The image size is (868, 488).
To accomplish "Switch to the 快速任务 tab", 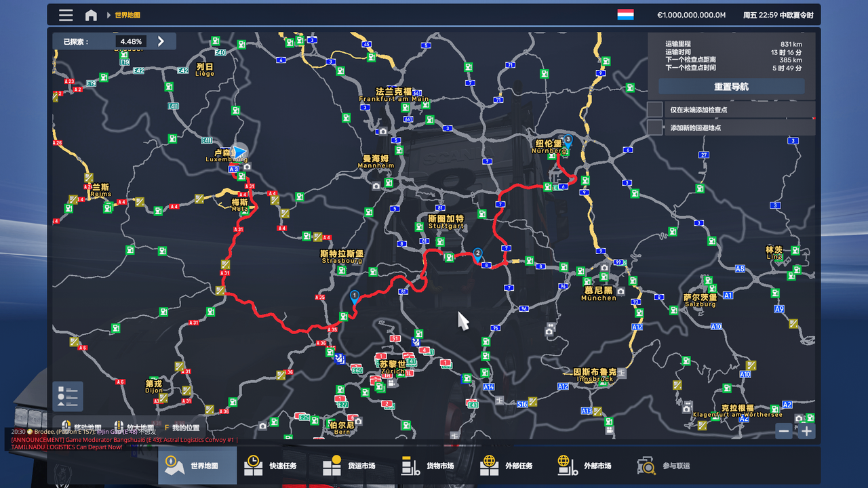I will coord(276,466).
